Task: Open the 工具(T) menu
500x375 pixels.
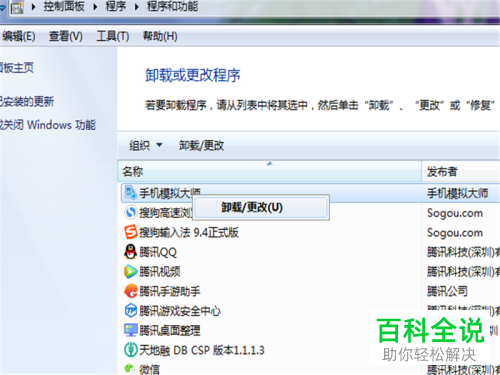Action: click(x=113, y=36)
